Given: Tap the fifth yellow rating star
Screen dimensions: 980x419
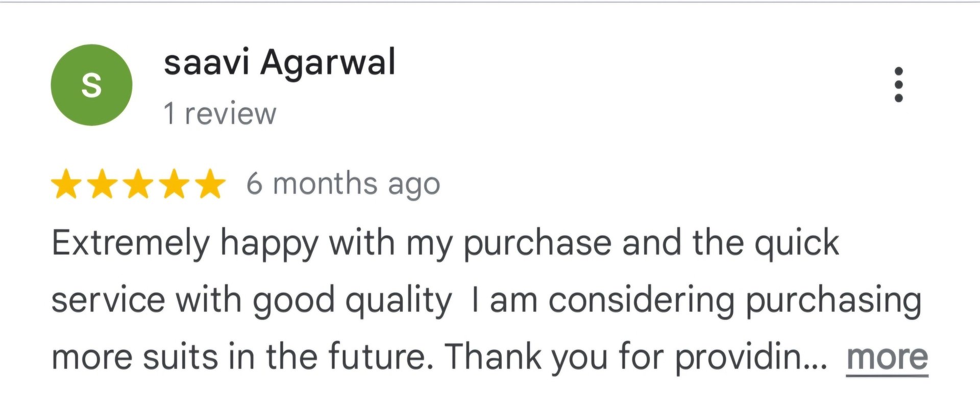Looking at the screenshot, I should click(210, 184).
